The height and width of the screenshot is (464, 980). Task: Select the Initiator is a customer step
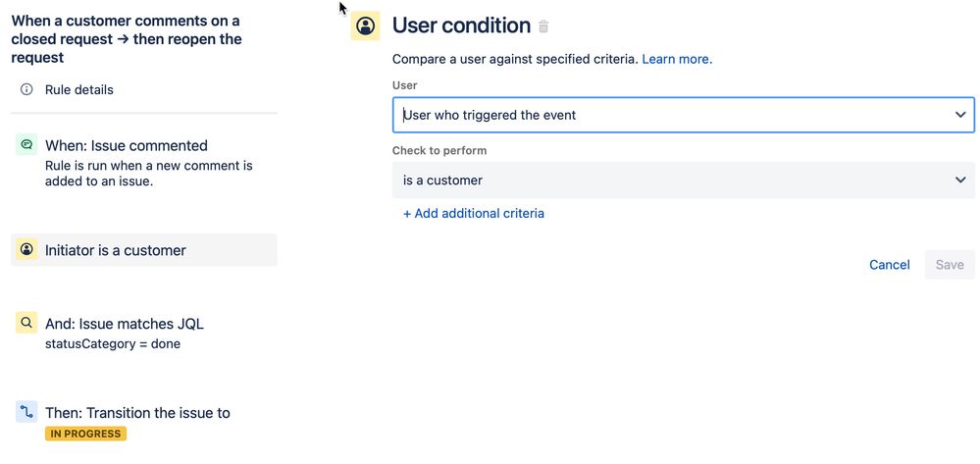144,250
